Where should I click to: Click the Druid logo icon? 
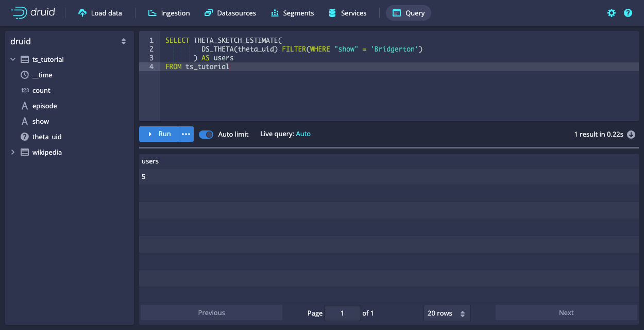(x=19, y=13)
